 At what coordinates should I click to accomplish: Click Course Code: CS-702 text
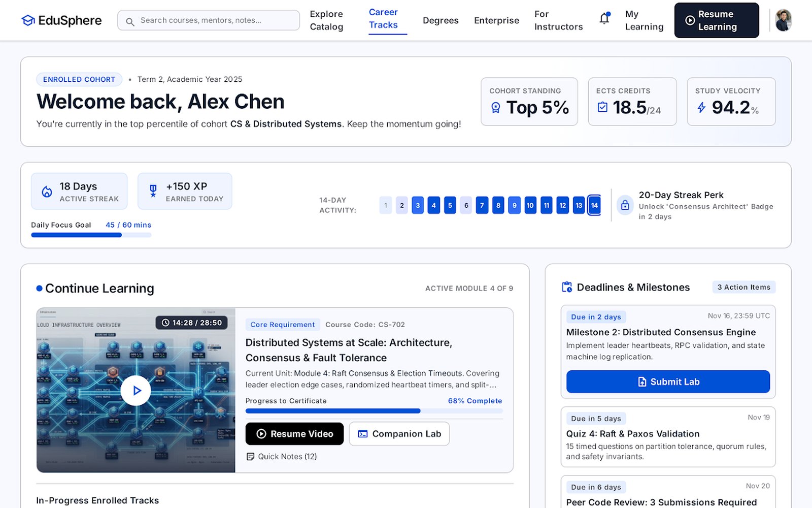[365, 325]
